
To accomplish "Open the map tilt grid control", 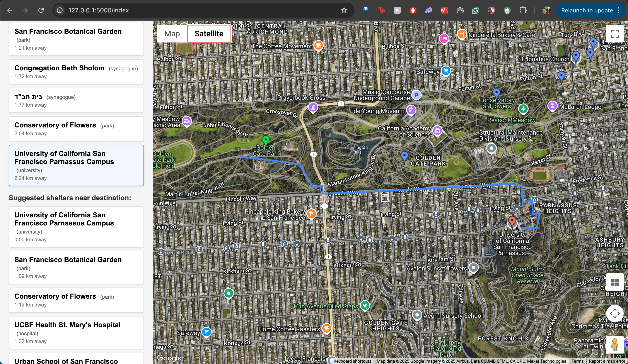I will pos(614,282).
